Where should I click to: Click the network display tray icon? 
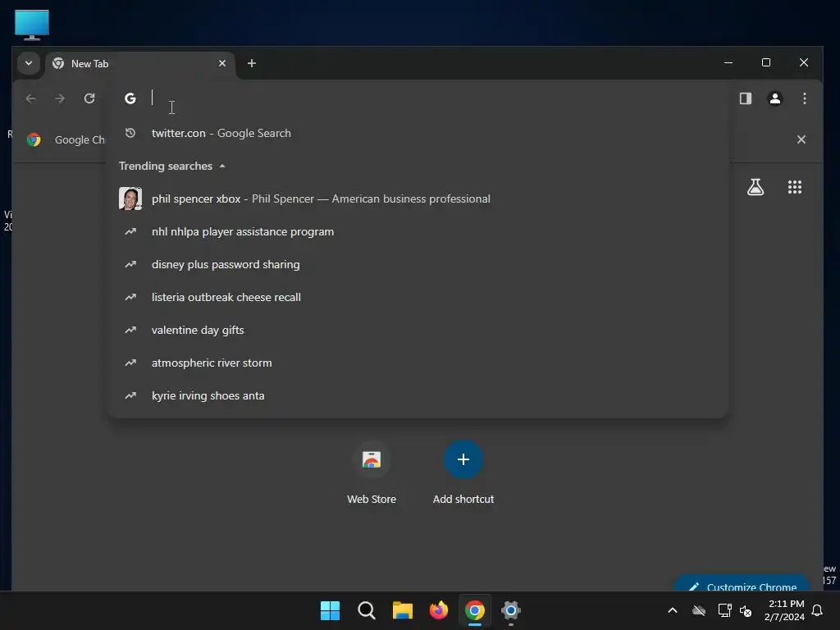(724, 610)
